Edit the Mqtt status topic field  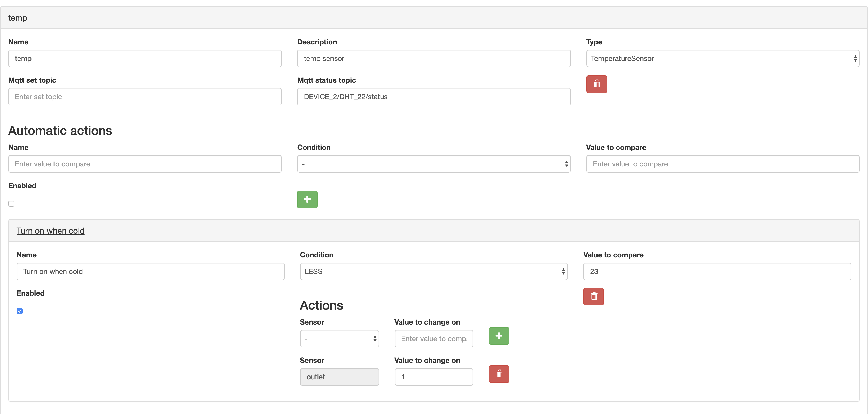(433, 97)
